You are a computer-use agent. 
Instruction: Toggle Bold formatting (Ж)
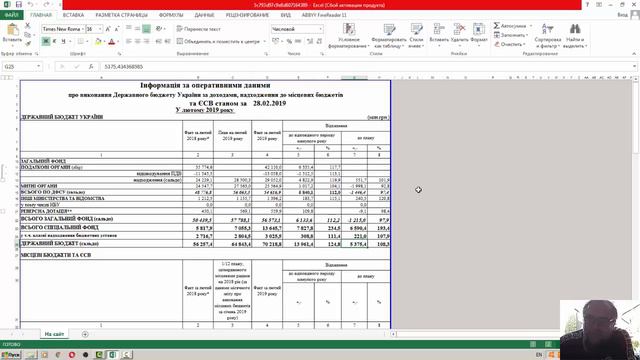[x=46, y=41]
